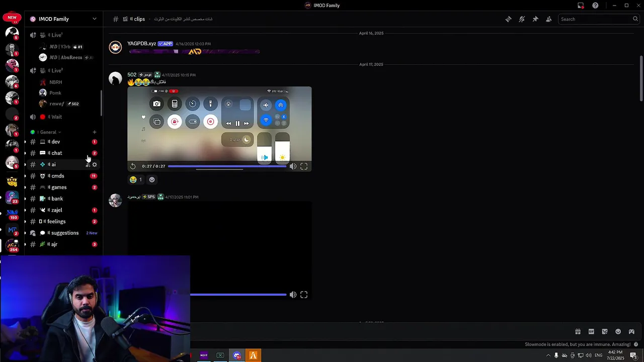Click the first video's progress bar
This screenshot has height=362, width=644.
click(x=227, y=166)
